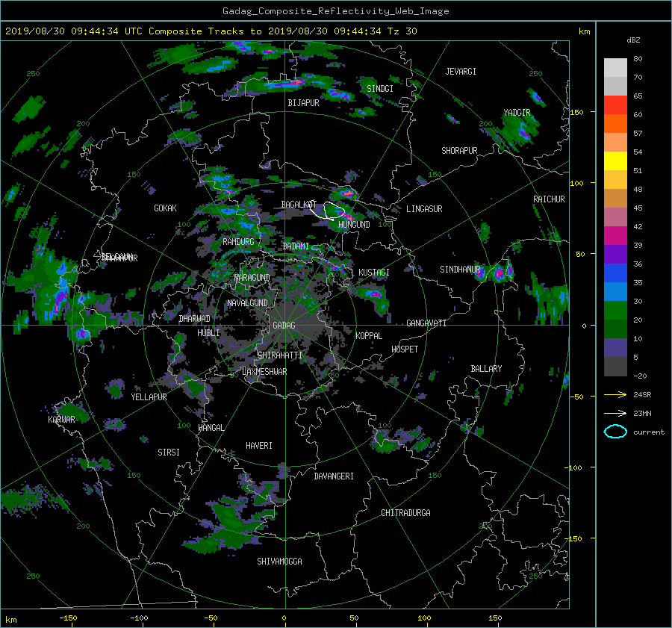Click the RAICHUR city label

[x=549, y=199]
